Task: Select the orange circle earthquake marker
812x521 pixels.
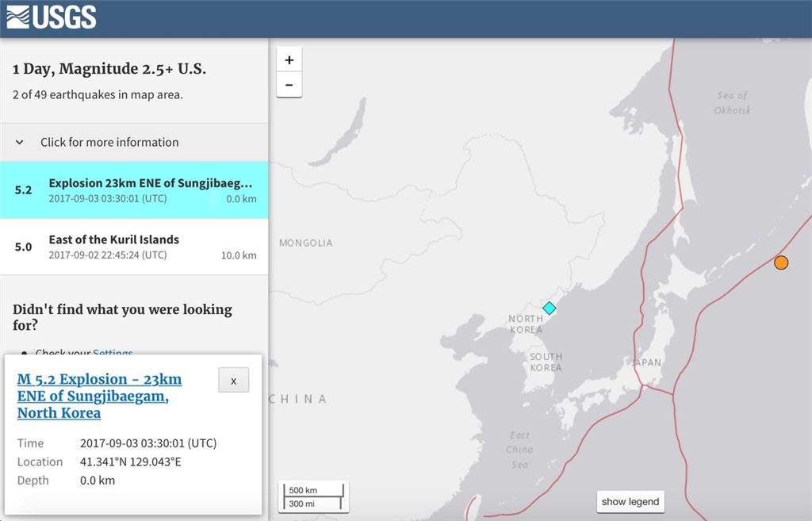Action: [781, 262]
